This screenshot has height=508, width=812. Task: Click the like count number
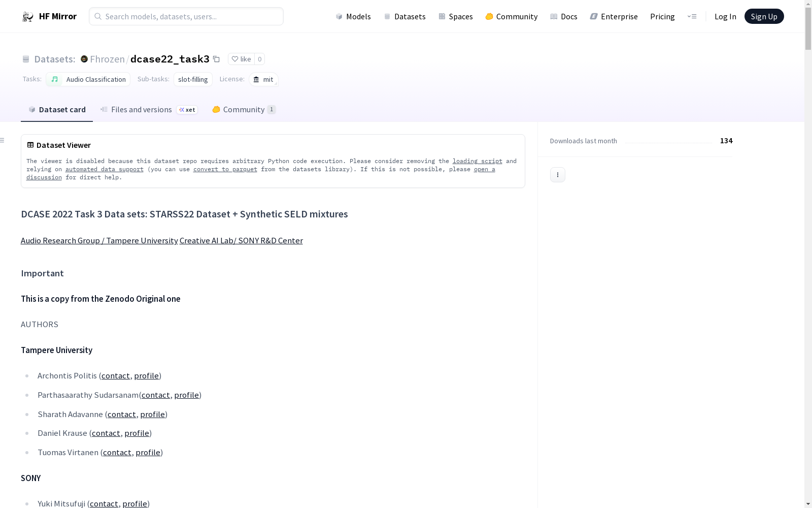[260, 59]
